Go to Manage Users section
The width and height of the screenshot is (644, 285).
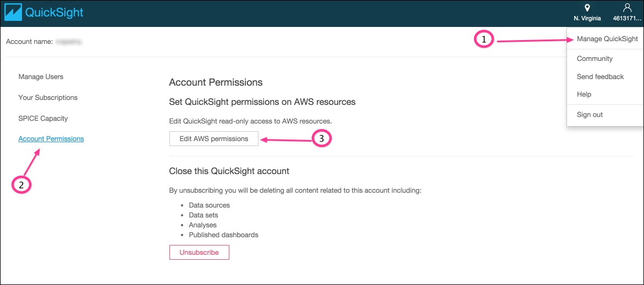point(41,77)
